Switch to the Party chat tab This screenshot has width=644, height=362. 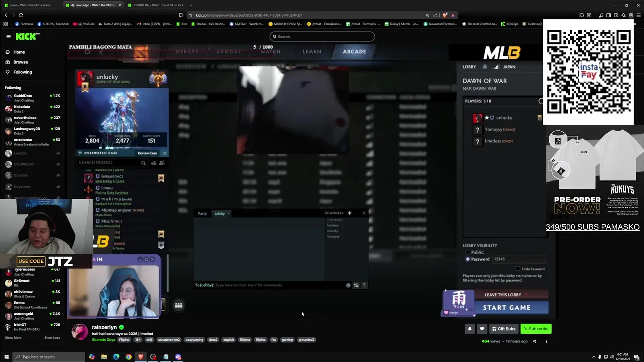[202, 213]
